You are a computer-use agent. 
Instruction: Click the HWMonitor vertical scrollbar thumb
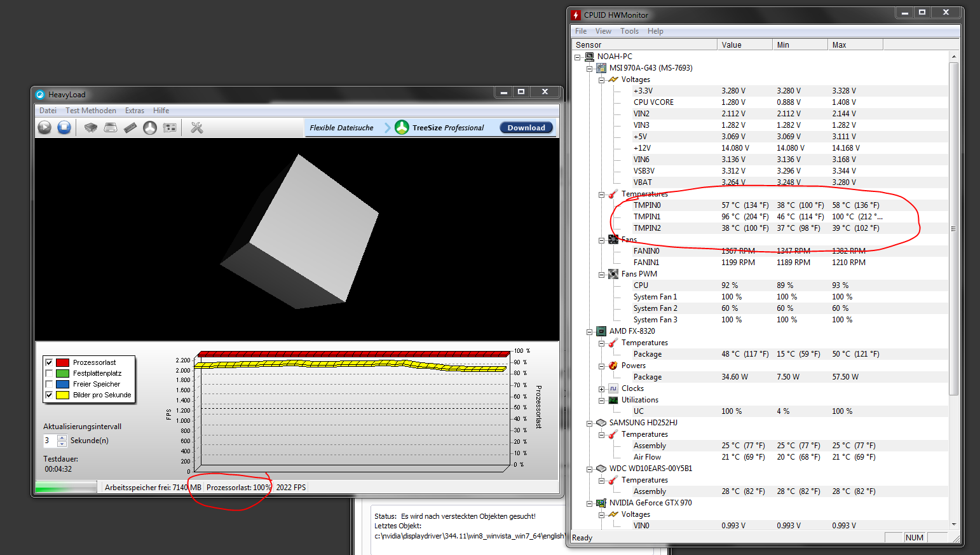pos(953,229)
